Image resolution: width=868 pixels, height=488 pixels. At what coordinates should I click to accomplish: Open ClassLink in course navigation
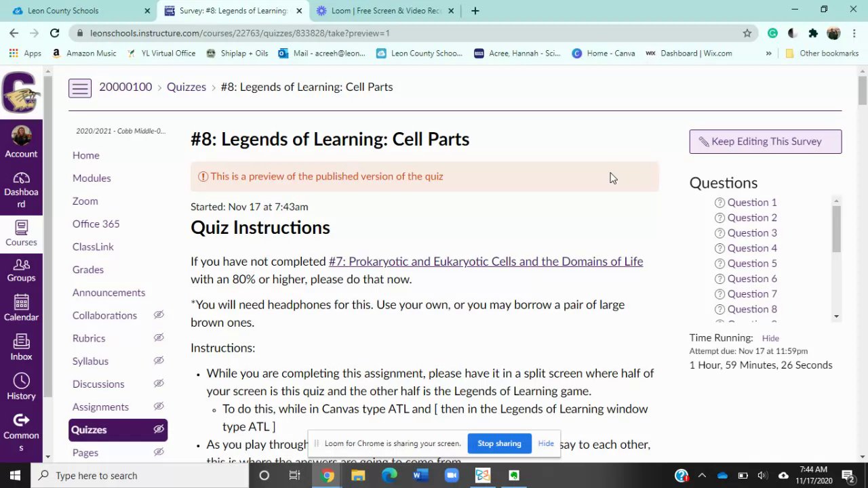[x=93, y=247]
